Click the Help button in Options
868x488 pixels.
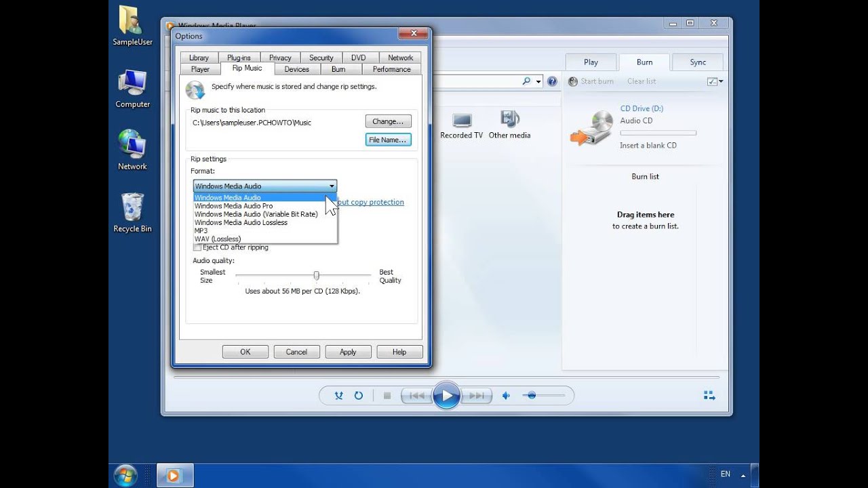click(x=399, y=352)
